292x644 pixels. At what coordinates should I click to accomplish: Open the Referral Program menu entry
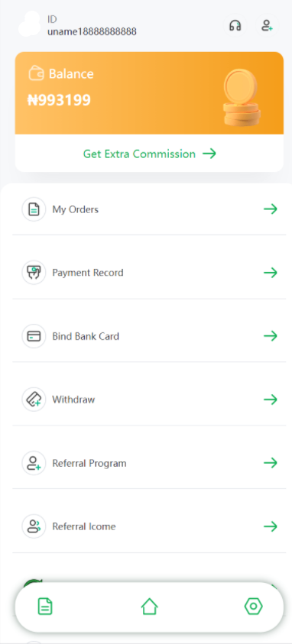pyautogui.click(x=149, y=463)
